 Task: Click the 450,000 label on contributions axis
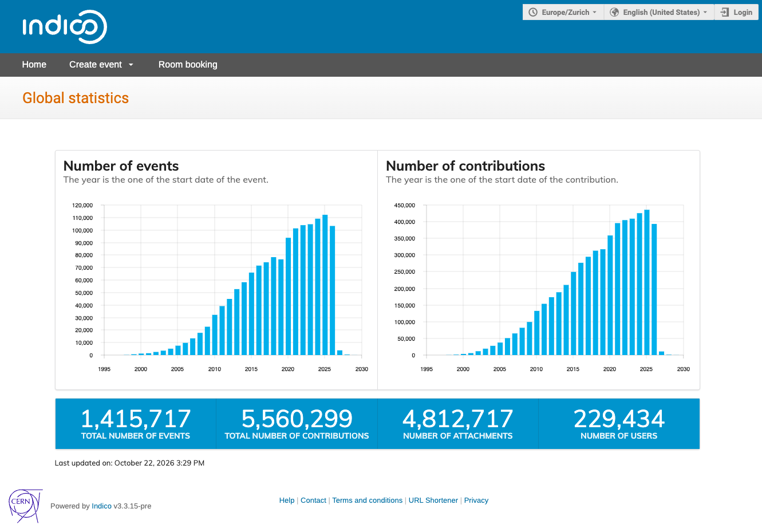[x=405, y=205]
